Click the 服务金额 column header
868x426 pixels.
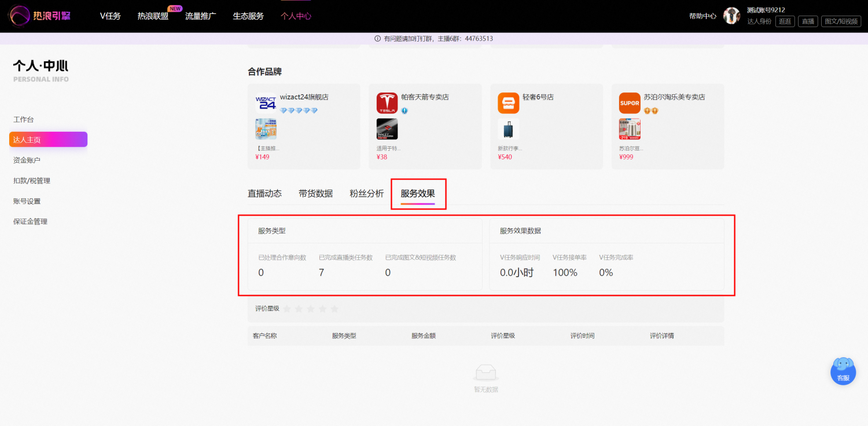(x=424, y=336)
